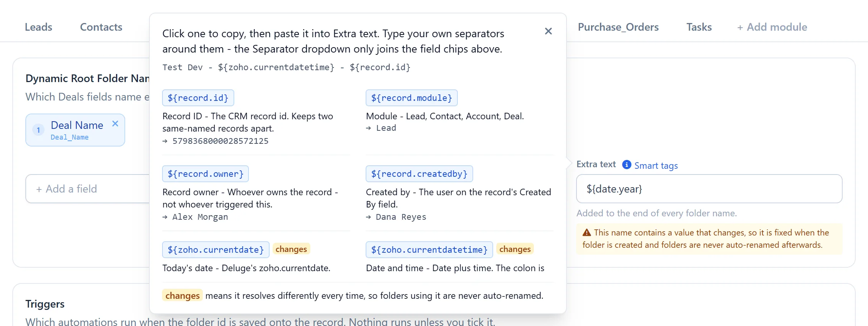
Task: Close the smart tags popover
Action: 548,31
